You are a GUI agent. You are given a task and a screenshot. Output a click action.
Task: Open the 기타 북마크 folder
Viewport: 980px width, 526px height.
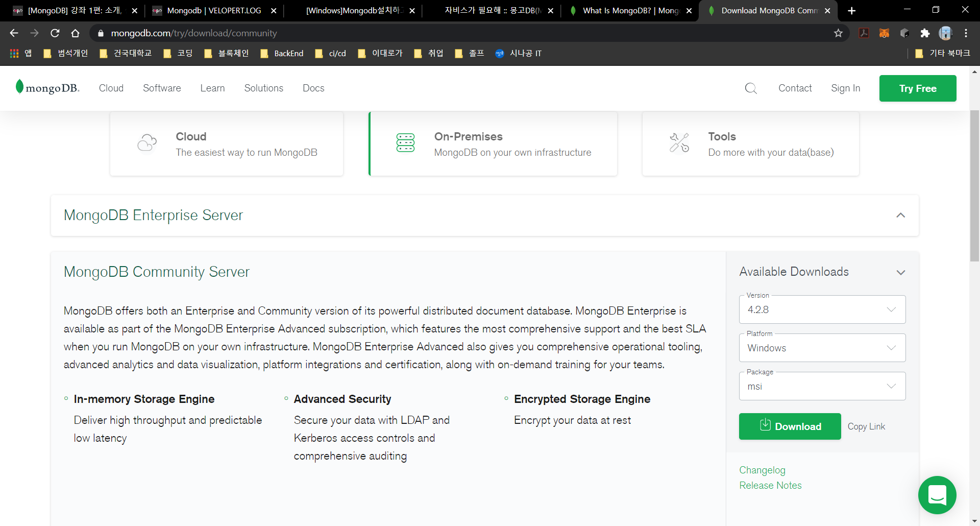coord(942,53)
